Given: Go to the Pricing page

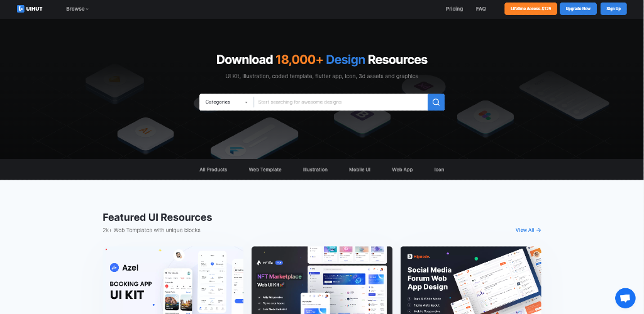Looking at the screenshot, I should pyautogui.click(x=454, y=9).
